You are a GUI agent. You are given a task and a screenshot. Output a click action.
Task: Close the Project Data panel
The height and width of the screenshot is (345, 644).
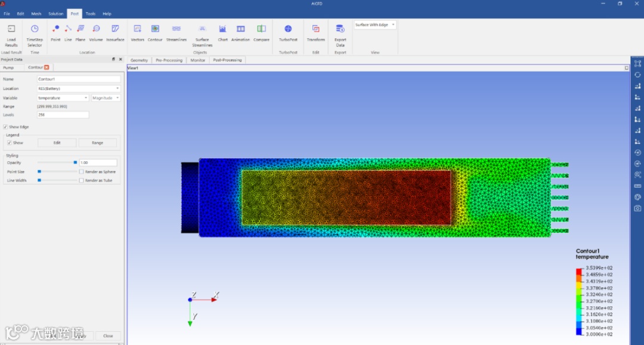[x=120, y=59]
